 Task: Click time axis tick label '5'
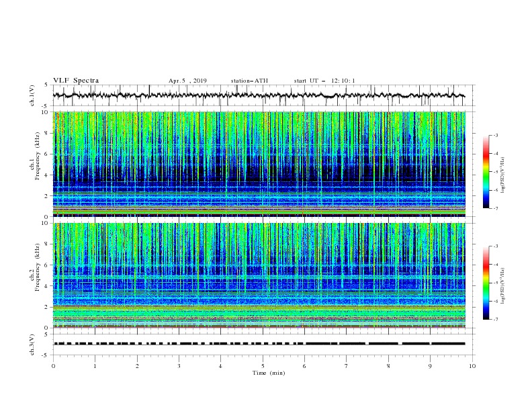(263, 366)
